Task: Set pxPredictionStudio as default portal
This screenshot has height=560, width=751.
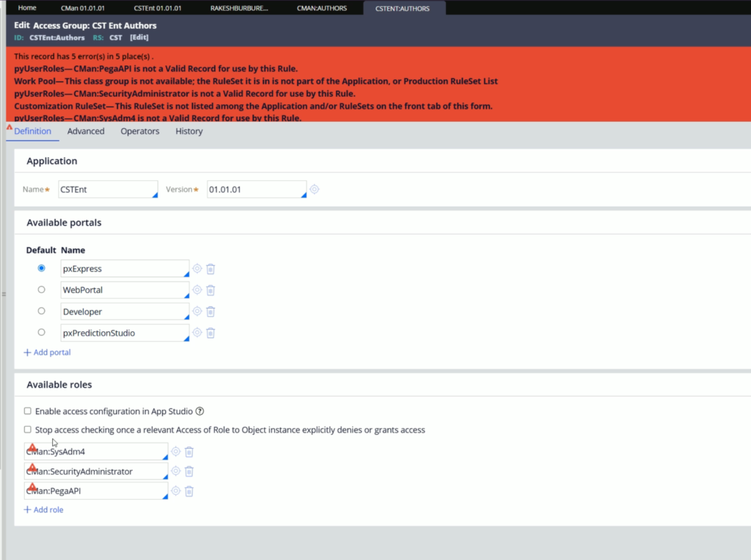Action: coord(42,332)
